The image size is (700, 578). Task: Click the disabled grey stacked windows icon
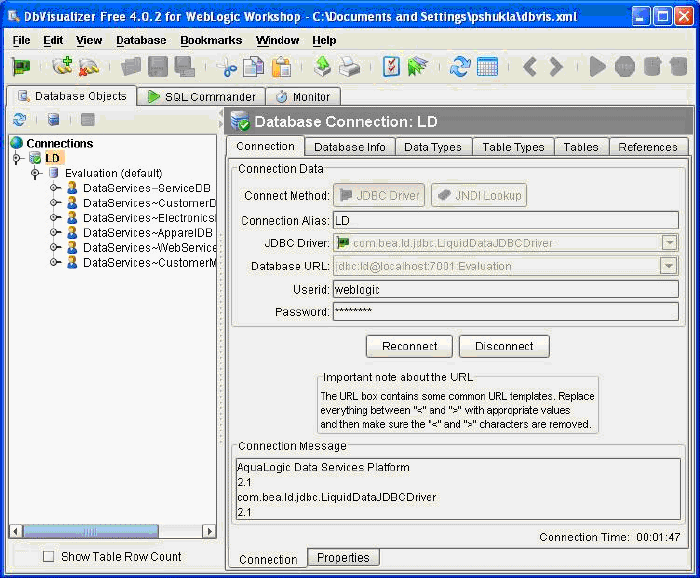point(184,67)
